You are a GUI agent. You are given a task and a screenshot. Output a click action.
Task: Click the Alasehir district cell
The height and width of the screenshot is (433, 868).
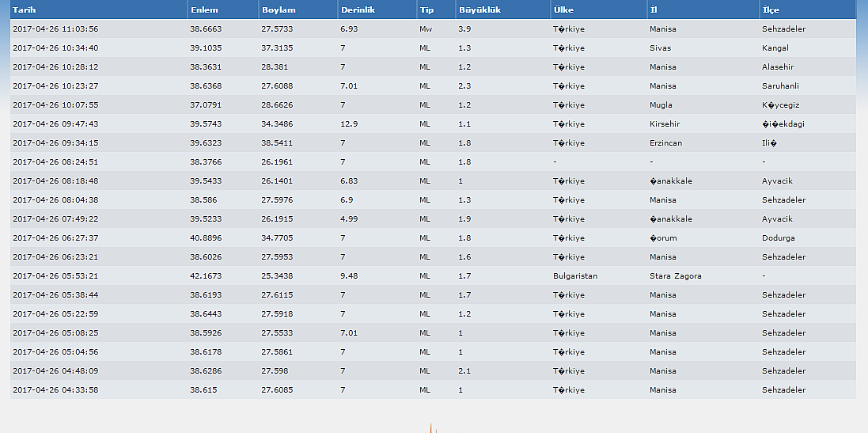coord(778,67)
